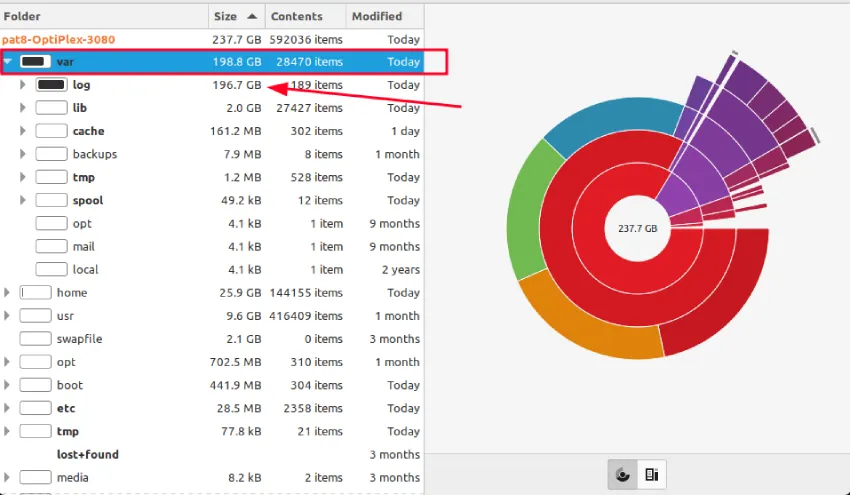Switch to the rings chart view

622,475
